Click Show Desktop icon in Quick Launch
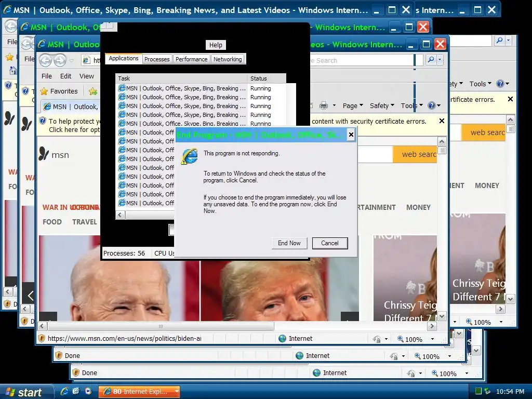Image resolution: width=532 pixels, height=399 pixels. 76,391
